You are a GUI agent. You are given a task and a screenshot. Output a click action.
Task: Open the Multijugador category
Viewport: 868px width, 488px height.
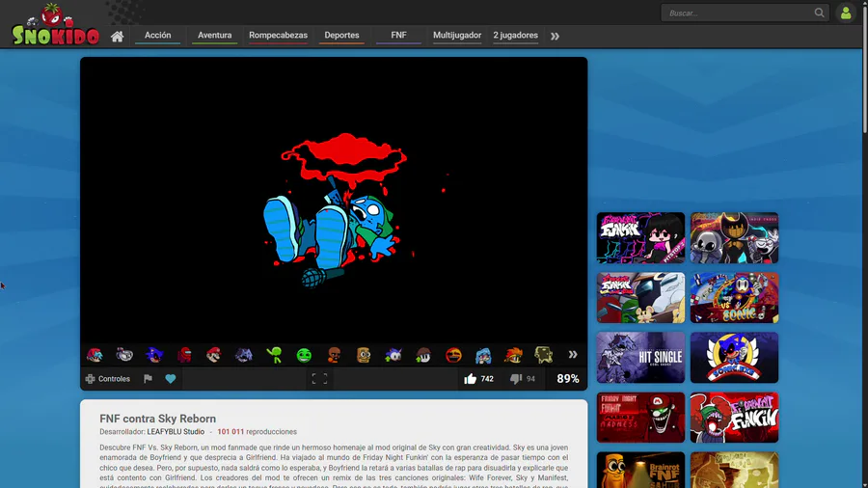(457, 36)
